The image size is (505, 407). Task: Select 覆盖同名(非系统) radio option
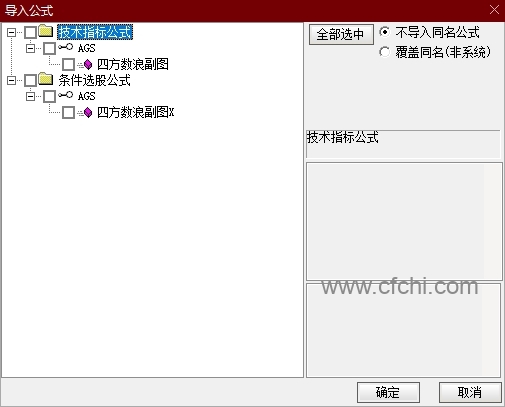384,52
